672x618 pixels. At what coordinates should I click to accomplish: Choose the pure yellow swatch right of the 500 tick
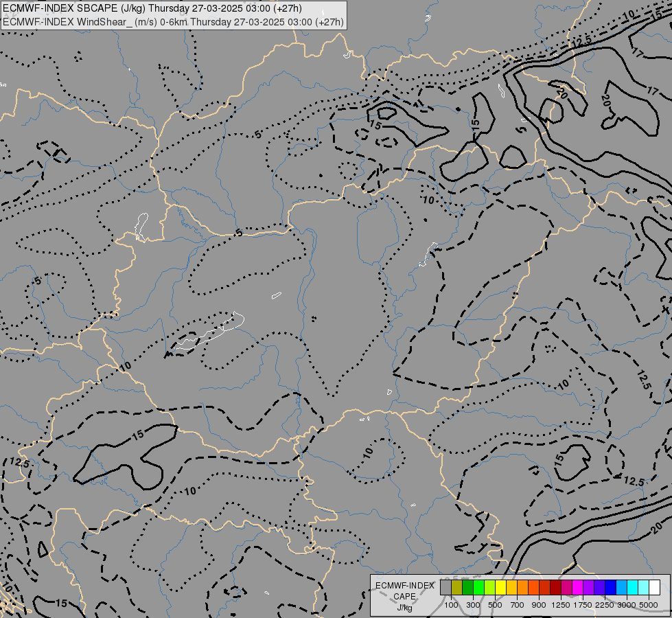point(500,587)
